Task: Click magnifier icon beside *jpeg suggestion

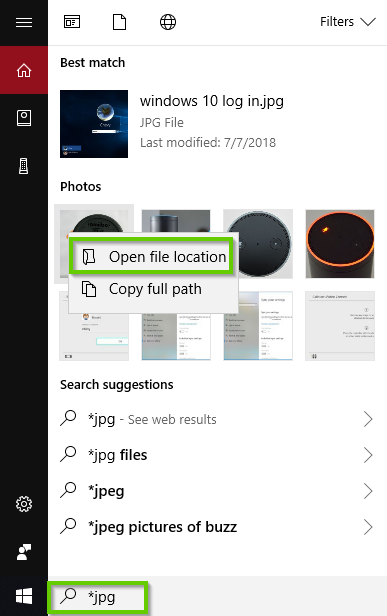Action: click(68, 490)
